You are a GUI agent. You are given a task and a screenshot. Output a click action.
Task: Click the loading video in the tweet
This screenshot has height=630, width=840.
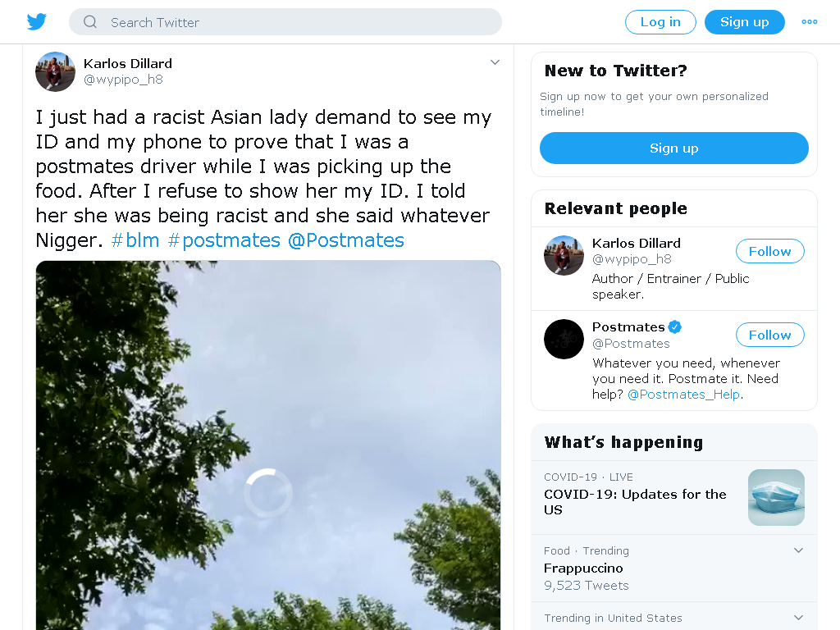268,445
